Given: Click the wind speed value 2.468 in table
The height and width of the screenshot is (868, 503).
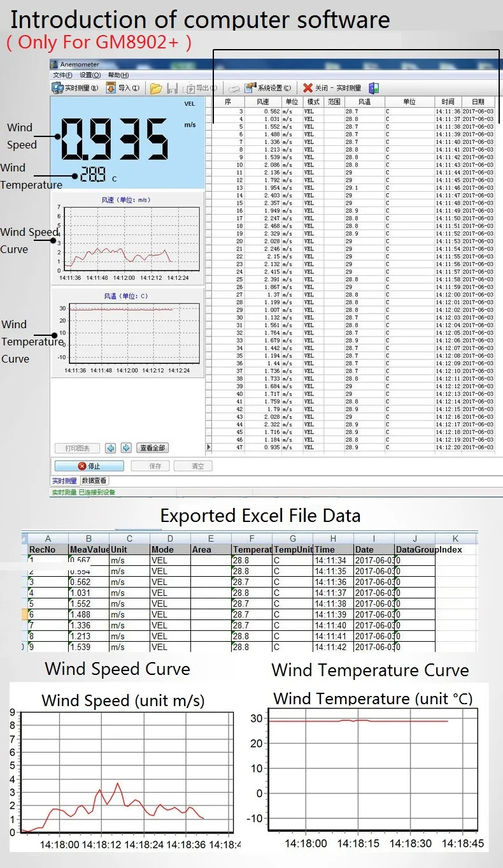Looking at the screenshot, I should [271, 226].
